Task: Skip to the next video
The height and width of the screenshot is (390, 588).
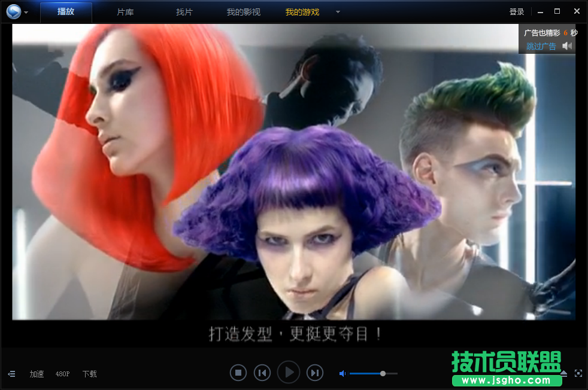Action: pos(315,373)
